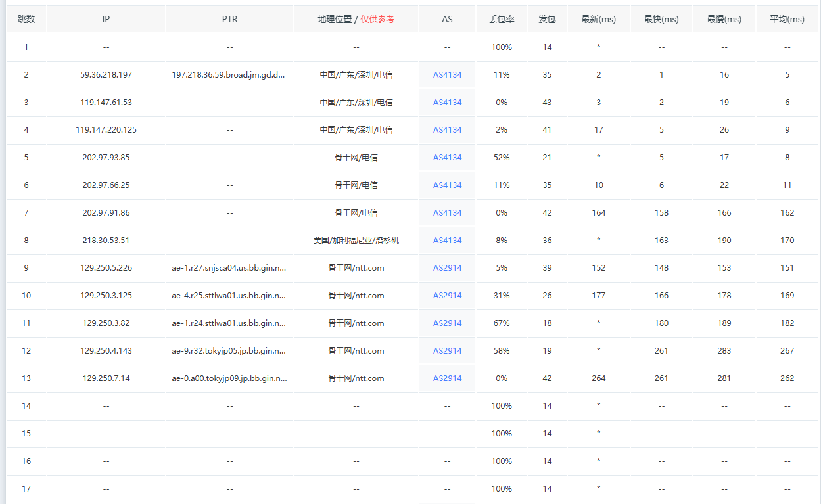This screenshot has width=821, height=504.
Task: Click hop number 17 cell
Action: click(x=26, y=489)
